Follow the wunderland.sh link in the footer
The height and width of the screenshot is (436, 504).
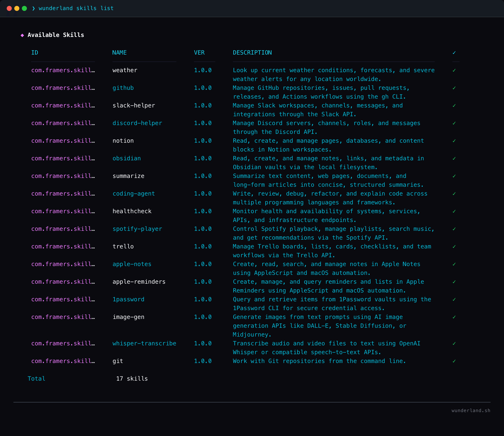tap(471, 410)
